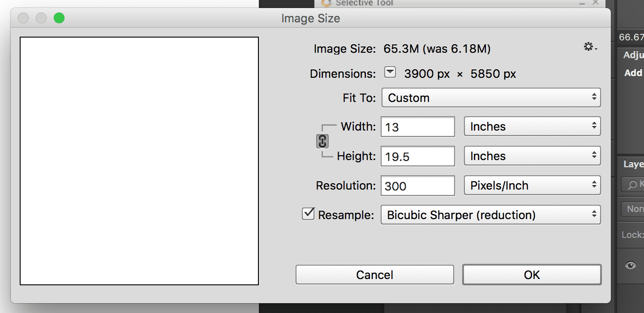This screenshot has height=313, width=644.
Task: Click the Resolution input field
Action: pos(417,186)
